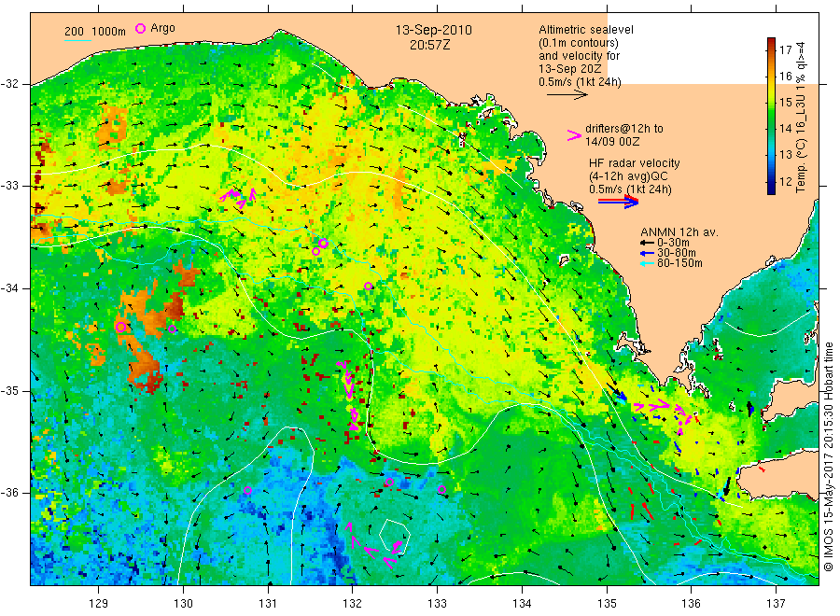Click the '200 1000m' depth contour label
The image size is (840, 616).
tap(95, 32)
